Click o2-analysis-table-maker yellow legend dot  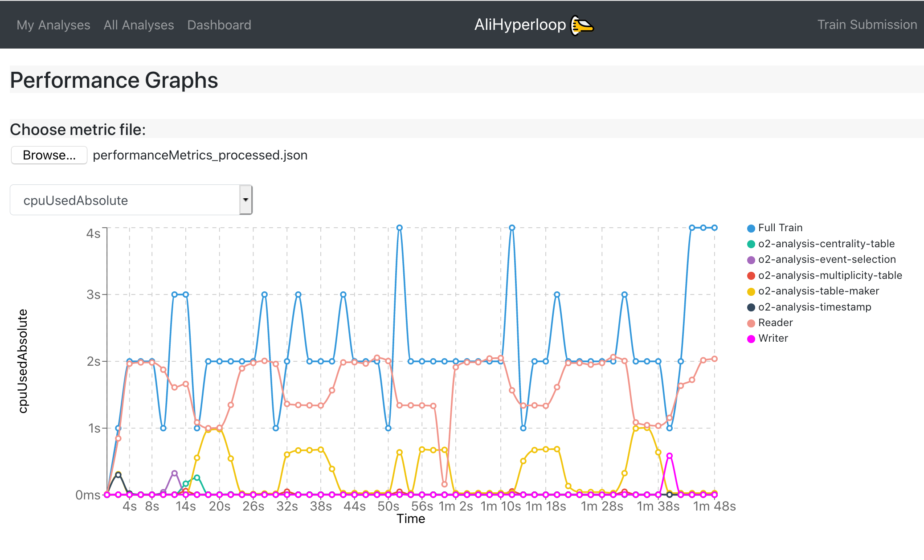coord(751,292)
